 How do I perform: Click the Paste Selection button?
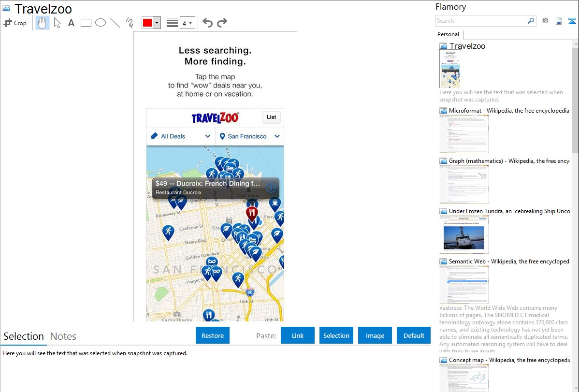coord(336,335)
